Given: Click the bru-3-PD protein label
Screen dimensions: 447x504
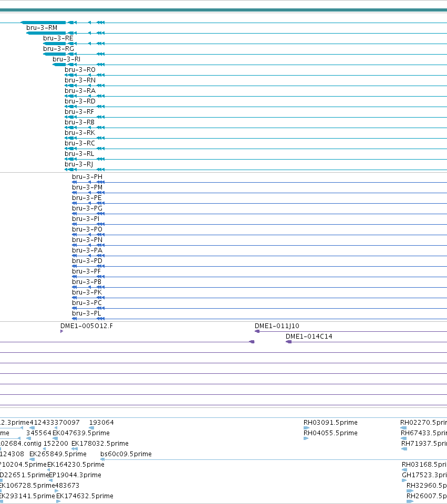Looking at the screenshot, I should [87, 261].
